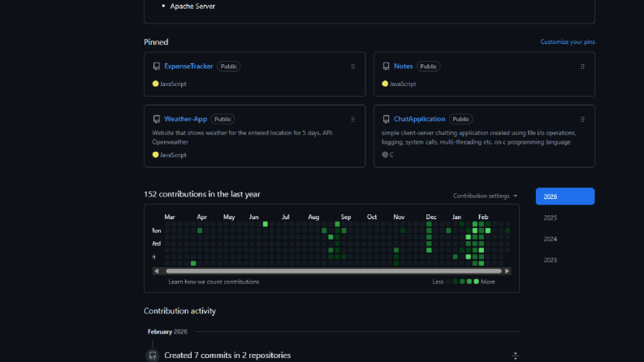
Task: Click Created 7 commits in 2 repositories
Action: pos(227,356)
